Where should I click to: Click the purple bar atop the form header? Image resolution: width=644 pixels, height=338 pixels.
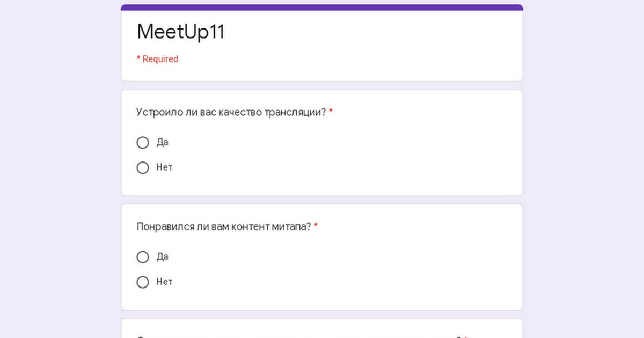[322, 8]
